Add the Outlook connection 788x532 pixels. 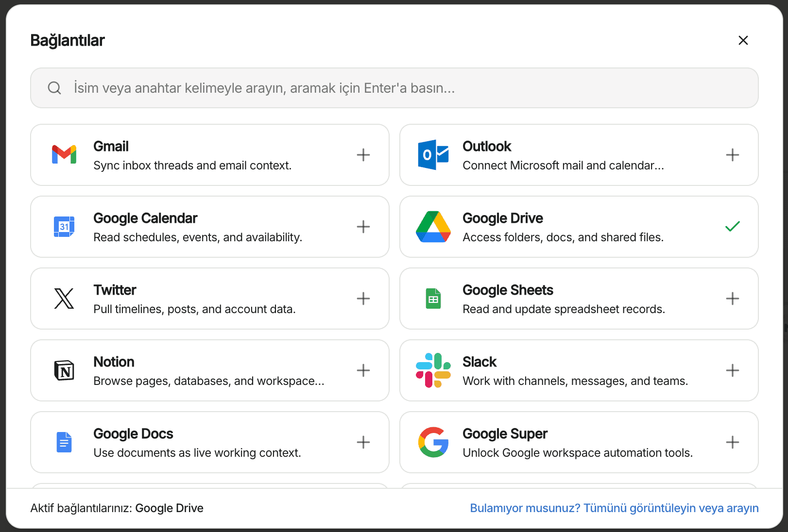point(732,154)
